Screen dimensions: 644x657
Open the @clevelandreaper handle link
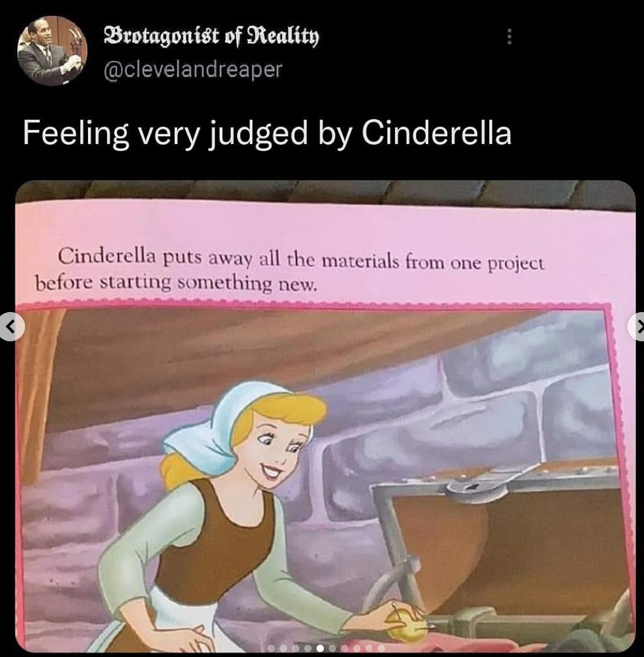click(193, 69)
